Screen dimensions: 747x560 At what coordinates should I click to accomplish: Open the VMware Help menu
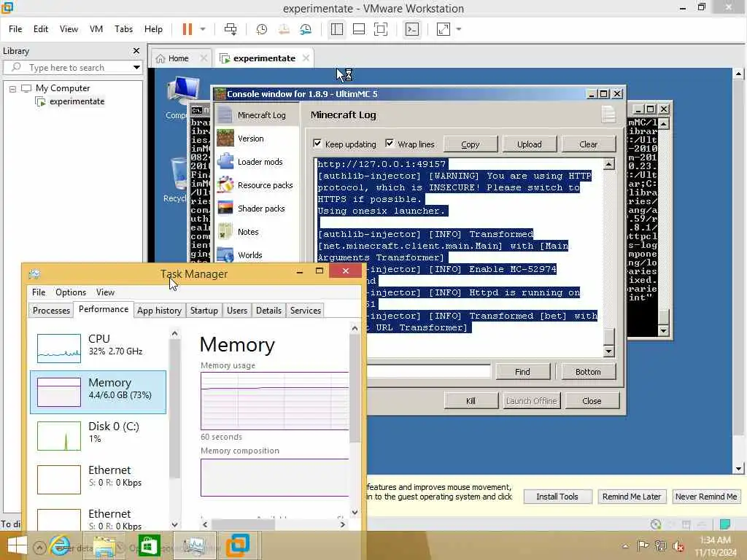coord(153,29)
